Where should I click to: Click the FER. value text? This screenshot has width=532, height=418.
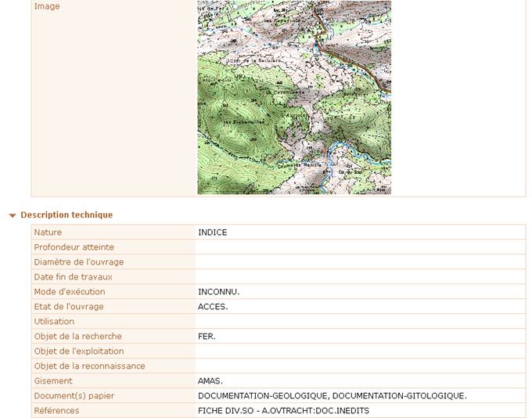click(x=207, y=337)
